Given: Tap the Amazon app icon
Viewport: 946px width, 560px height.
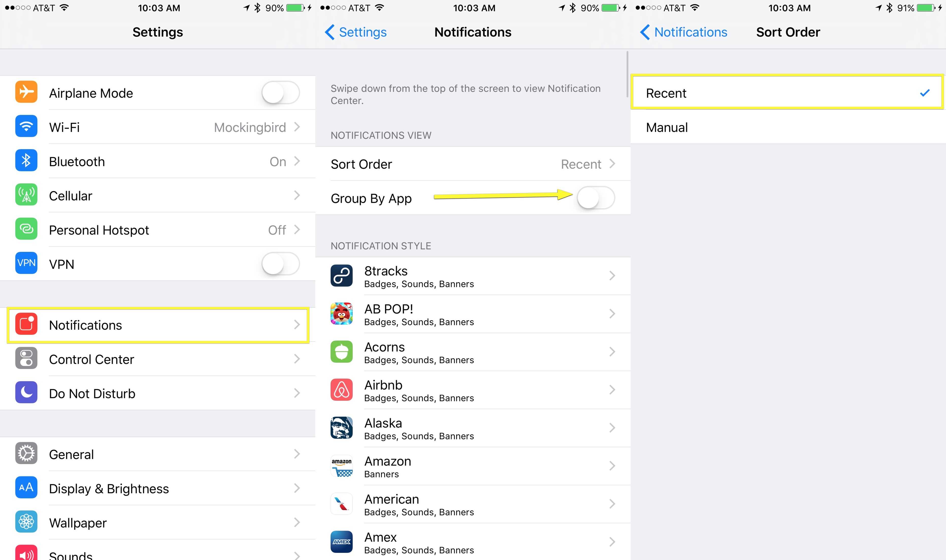Looking at the screenshot, I should coord(341,466).
